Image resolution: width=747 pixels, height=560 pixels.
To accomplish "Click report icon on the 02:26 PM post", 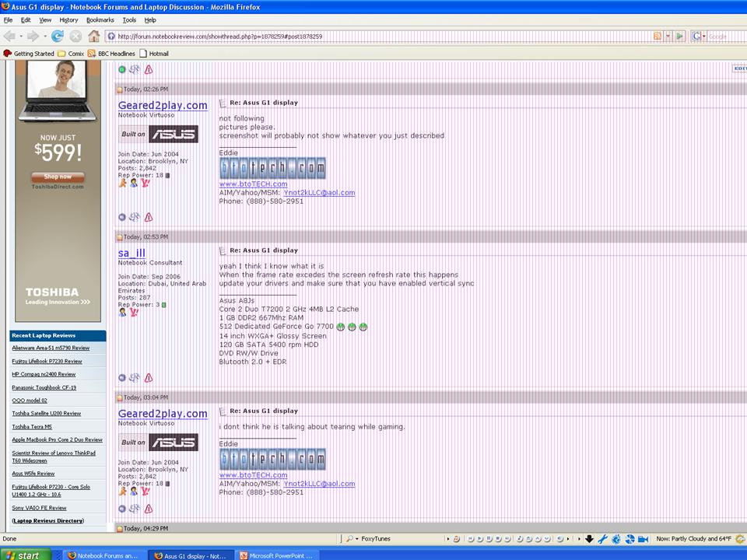I will tap(149, 217).
